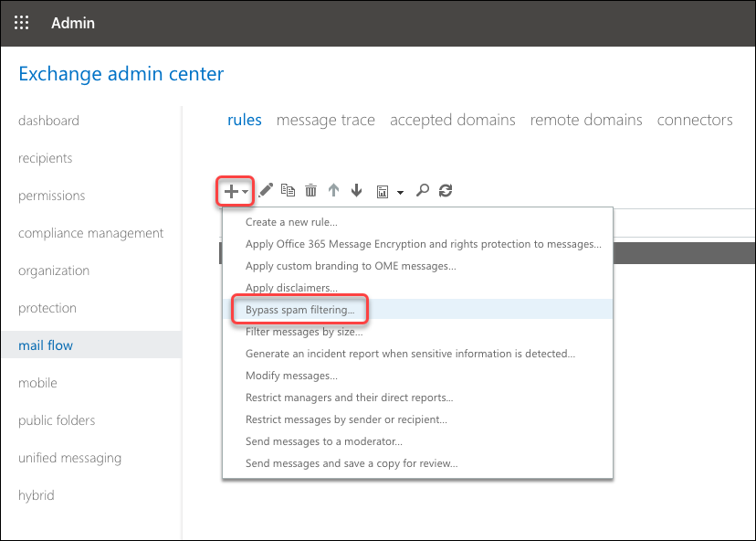Move rule up with up arrow

pos(334,190)
